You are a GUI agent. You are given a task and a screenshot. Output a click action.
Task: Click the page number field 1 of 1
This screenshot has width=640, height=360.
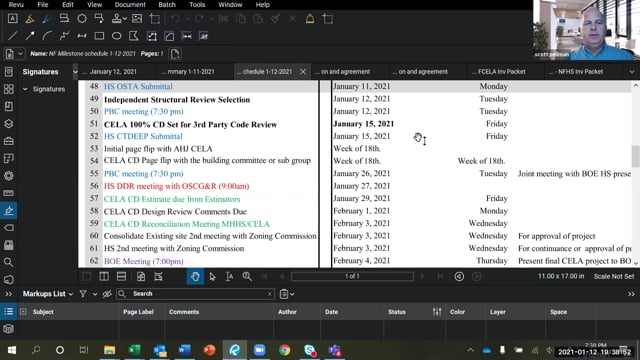point(352,277)
